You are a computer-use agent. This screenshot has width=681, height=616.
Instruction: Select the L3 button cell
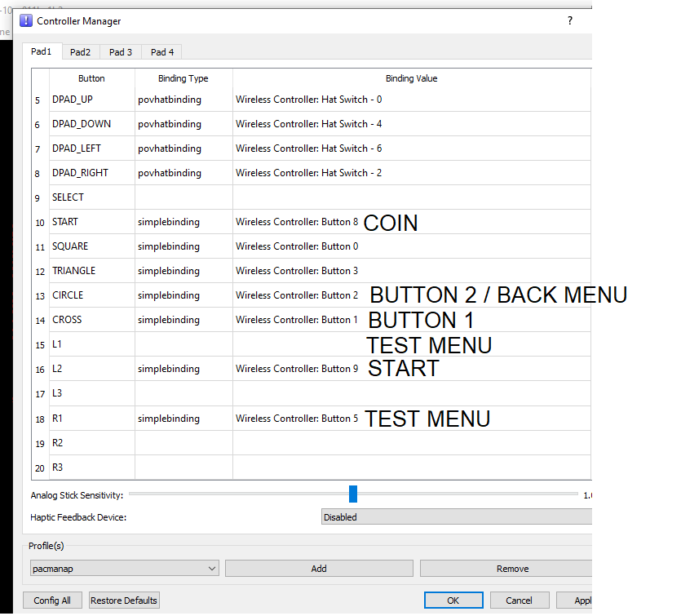tap(91, 393)
